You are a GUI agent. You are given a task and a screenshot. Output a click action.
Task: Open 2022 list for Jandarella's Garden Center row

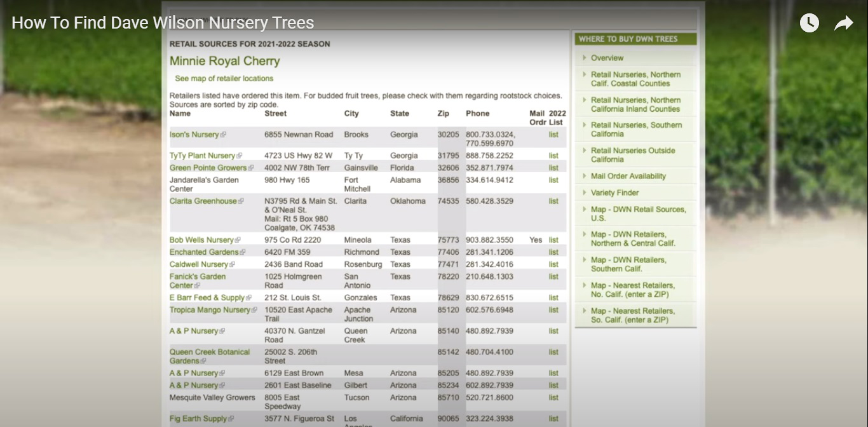[553, 180]
